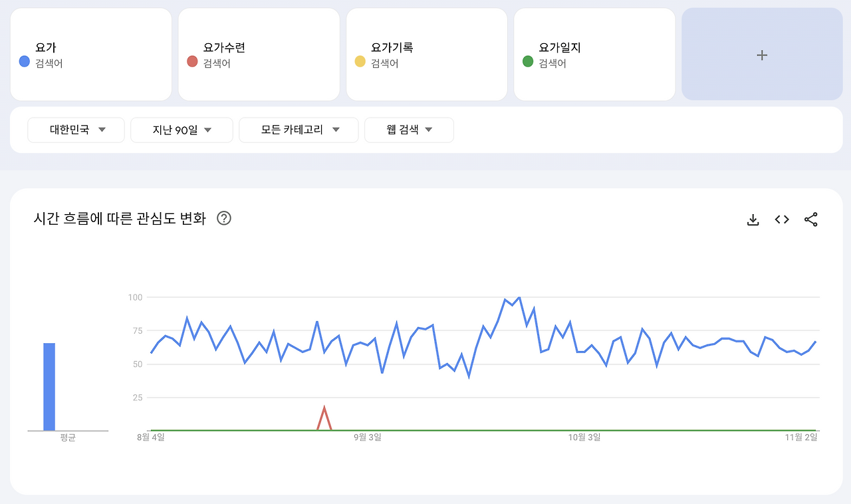Open the help tooltip next to the chart title
851x504 pixels.
[x=224, y=218]
